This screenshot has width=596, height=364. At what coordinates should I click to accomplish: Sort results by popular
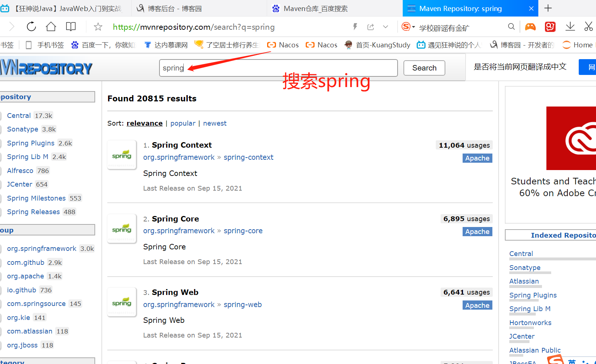[183, 123]
